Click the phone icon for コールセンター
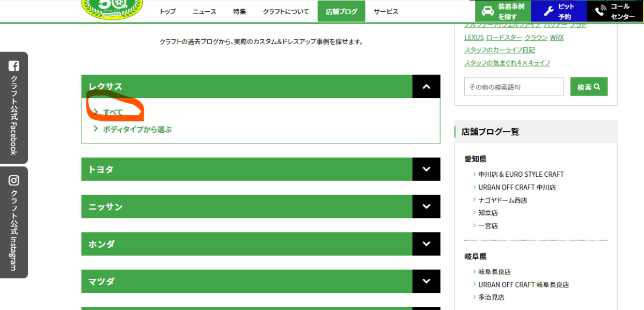This screenshot has width=644, height=310. (600, 11)
